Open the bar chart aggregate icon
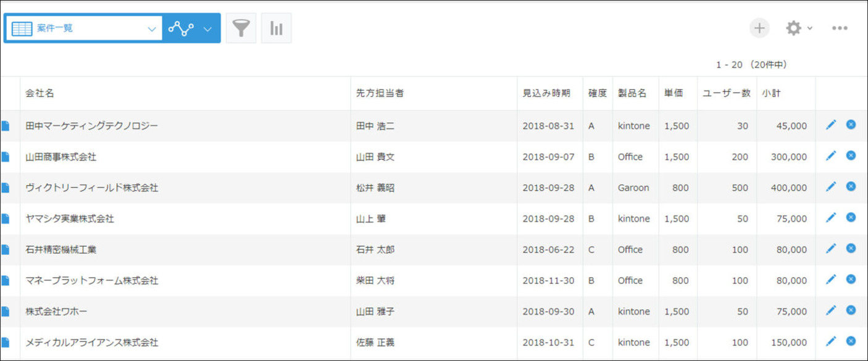 (x=276, y=28)
